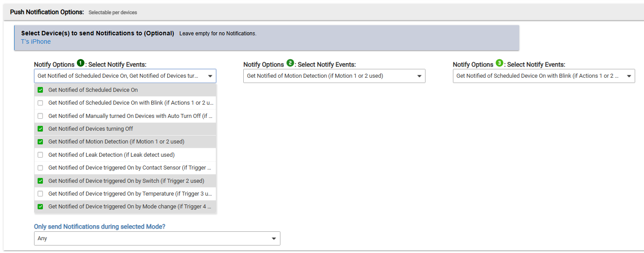Screen dimensions: 644x253
Task: Click Select Device(s) to send Notifications to
Action: tap(97, 33)
